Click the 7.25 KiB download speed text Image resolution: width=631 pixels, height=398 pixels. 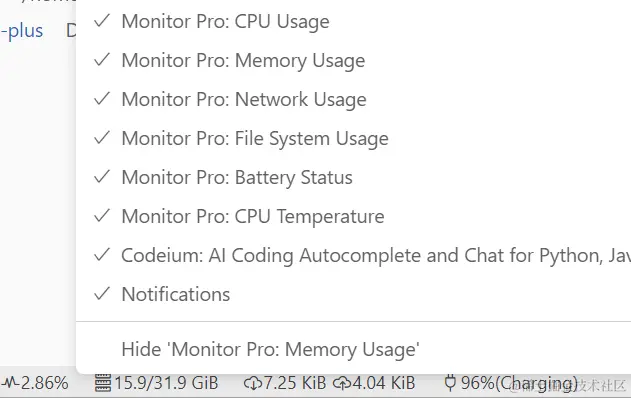click(294, 383)
